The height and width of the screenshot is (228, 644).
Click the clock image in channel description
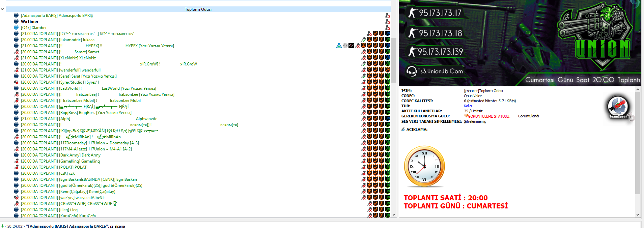424,166
